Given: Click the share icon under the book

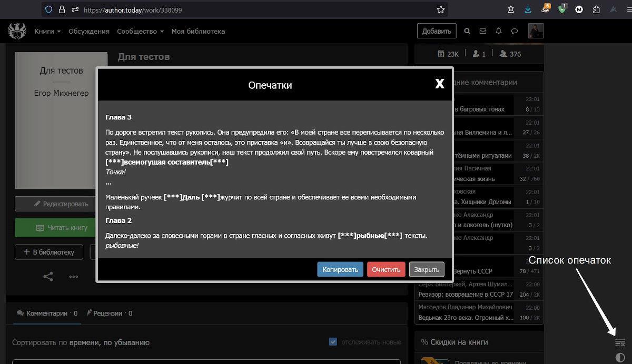Looking at the screenshot, I should pos(48,276).
